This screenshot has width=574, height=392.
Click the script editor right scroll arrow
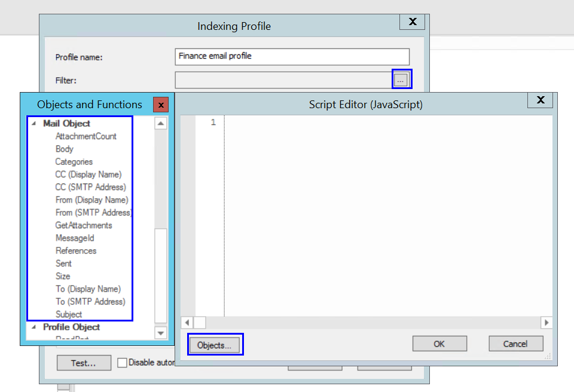pos(546,322)
